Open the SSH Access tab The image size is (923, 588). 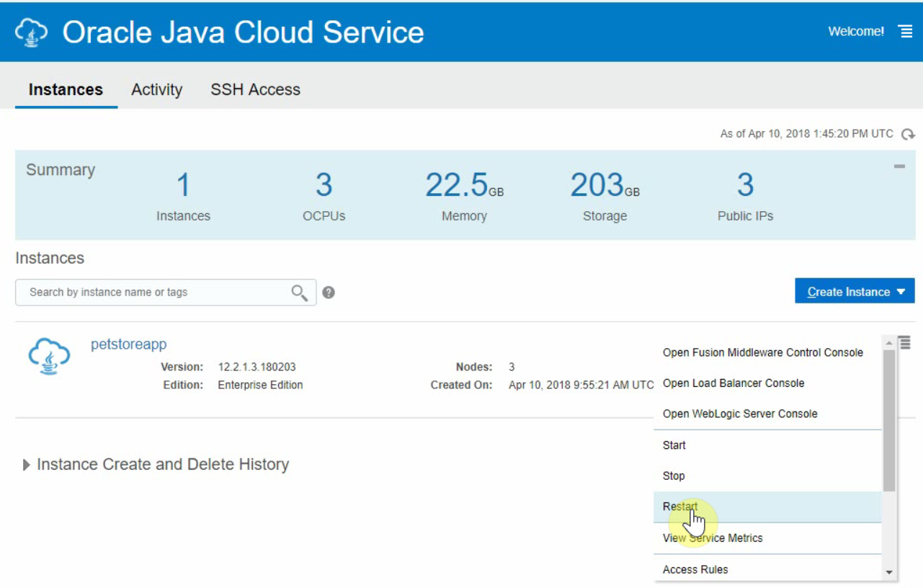(x=255, y=89)
